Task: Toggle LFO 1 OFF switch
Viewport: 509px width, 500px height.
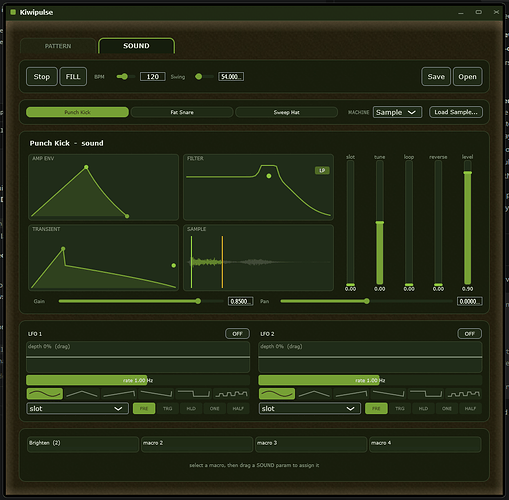Action: (237, 334)
